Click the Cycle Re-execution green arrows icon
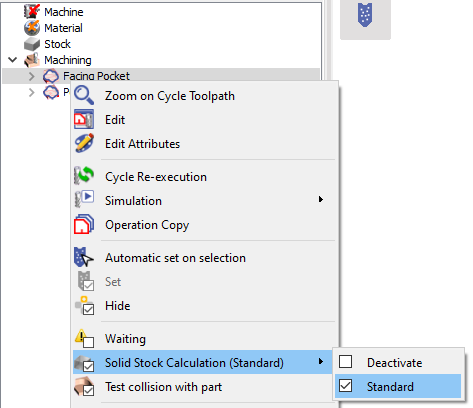 (84, 176)
